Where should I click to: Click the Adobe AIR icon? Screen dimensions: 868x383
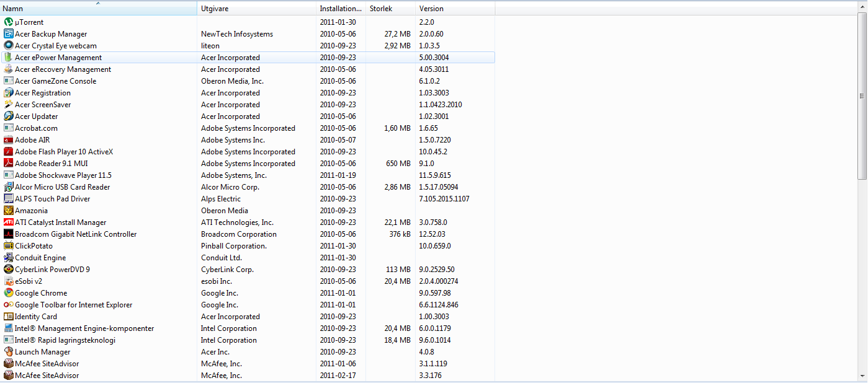pyautogui.click(x=9, y=140)
